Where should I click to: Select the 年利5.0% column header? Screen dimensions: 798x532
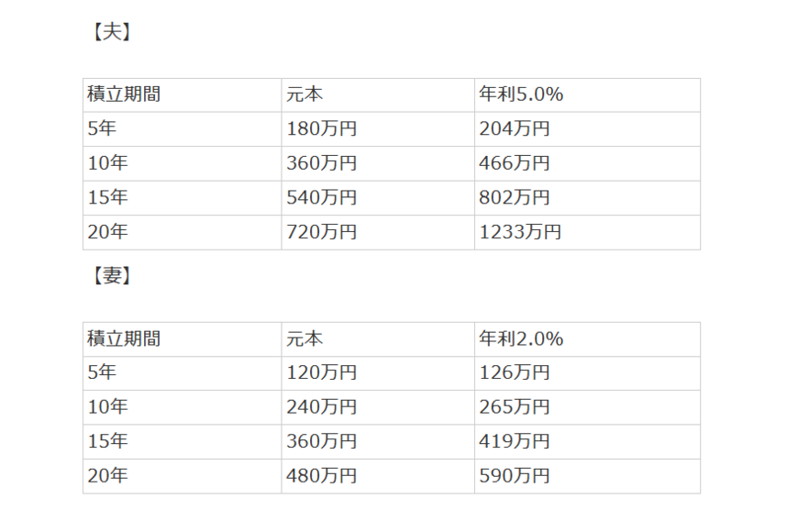click(521, 94)
